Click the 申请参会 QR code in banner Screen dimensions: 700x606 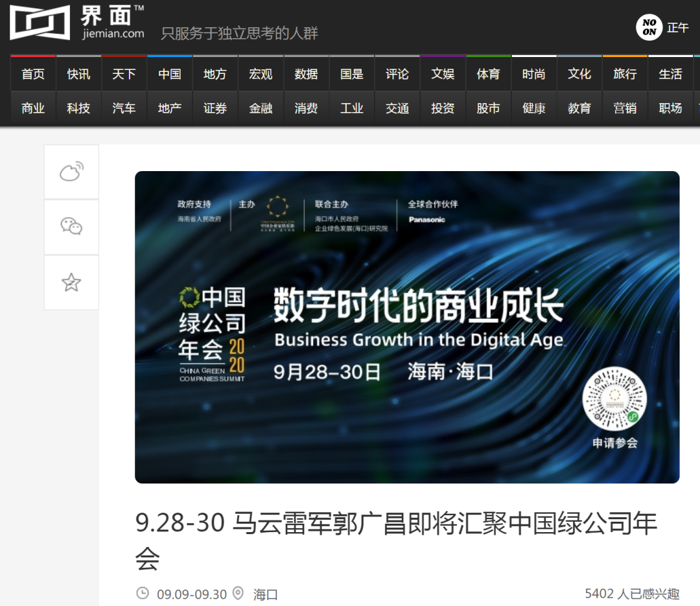[614, 399]
